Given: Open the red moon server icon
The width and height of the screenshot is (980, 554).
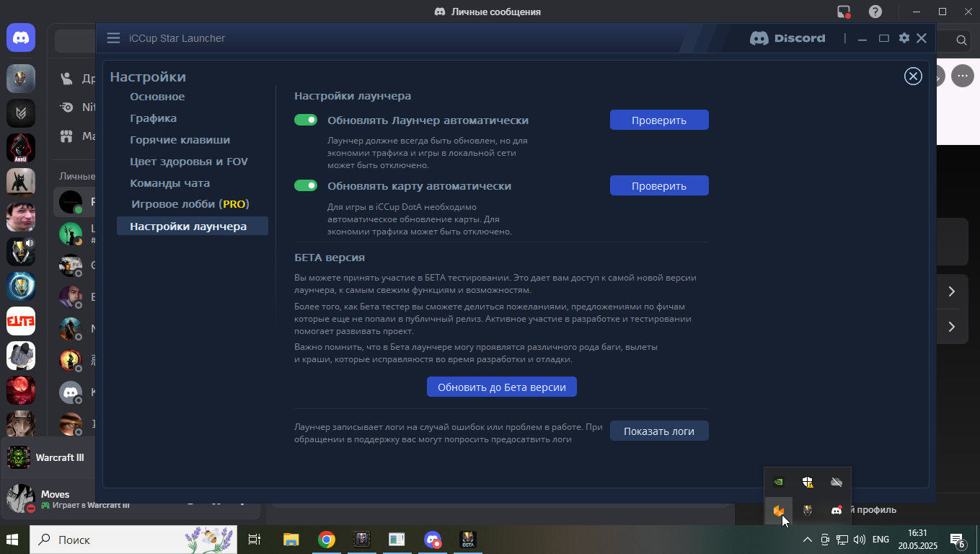Looking at the screenshot, I should [x=21, y=390].
